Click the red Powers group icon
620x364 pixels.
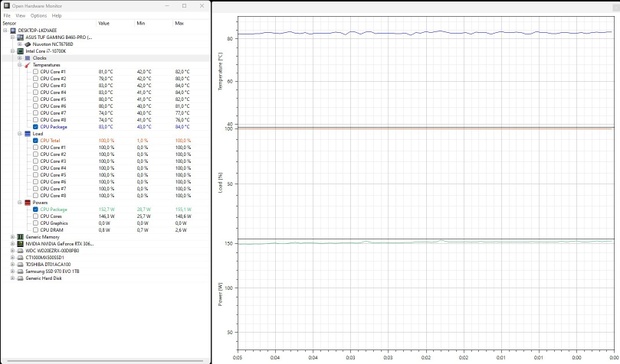click(28, 202)
